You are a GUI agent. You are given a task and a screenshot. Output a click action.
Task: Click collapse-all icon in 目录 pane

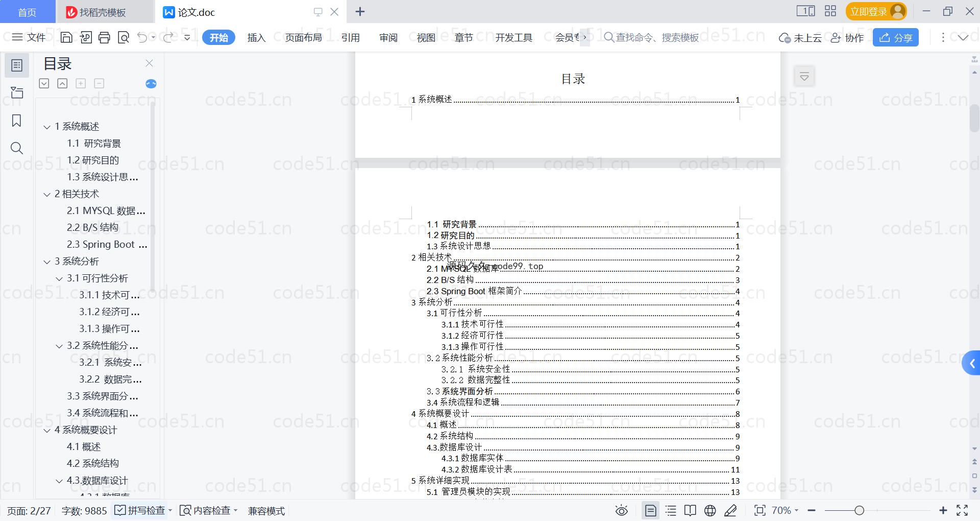coord(62,83)
